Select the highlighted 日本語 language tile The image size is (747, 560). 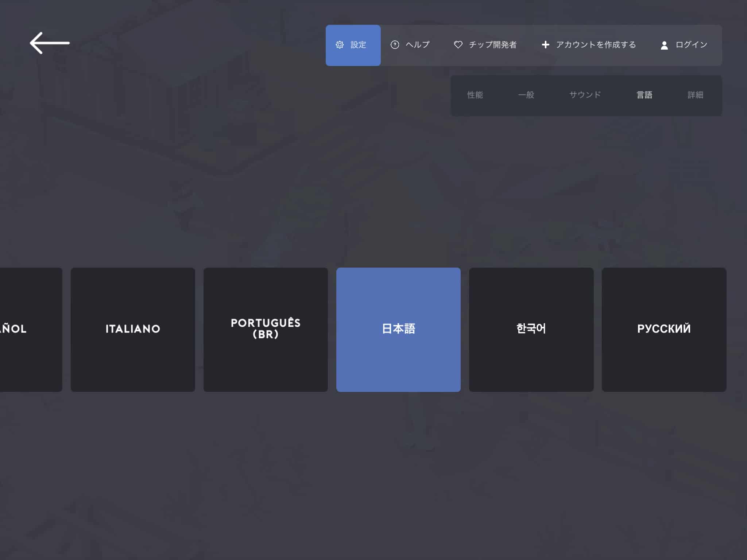pos(399,329)
